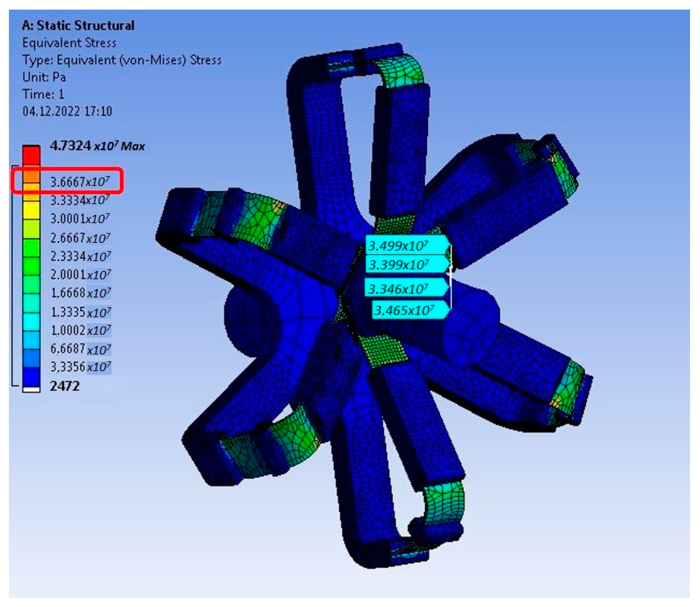Click the dark blue legend band above 2472
Screen dimensions: 700x607
pyautogui.click(x=31, y=377)
